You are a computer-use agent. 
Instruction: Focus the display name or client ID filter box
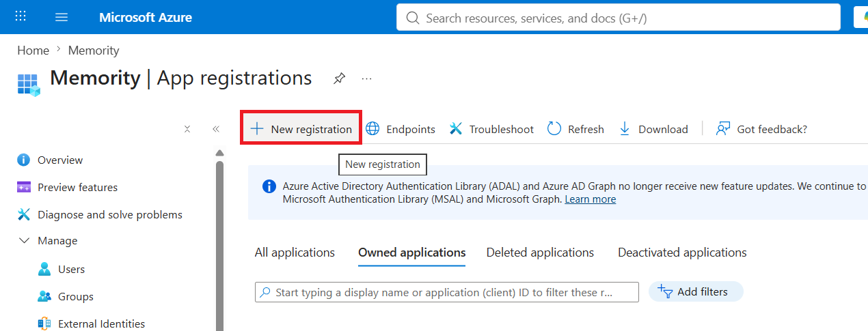point(447,292)
